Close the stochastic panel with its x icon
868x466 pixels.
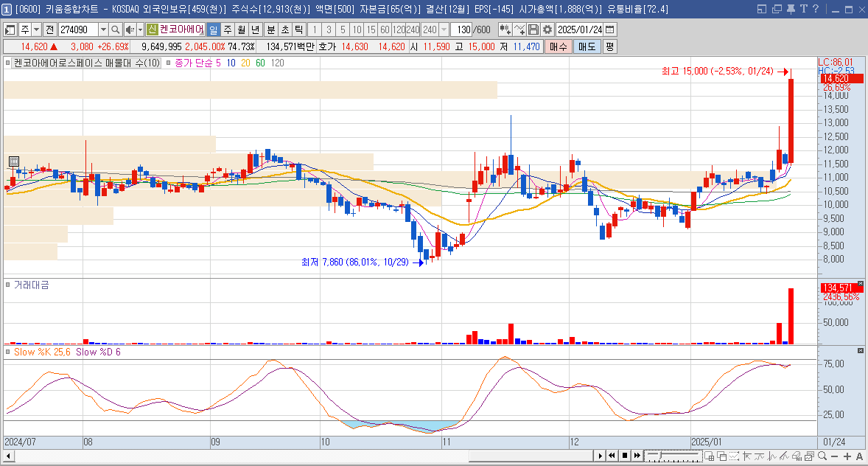tap(860, 351)
